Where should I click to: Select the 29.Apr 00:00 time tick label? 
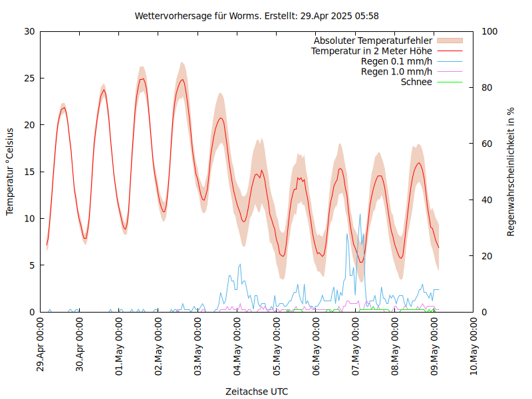pos(41,345)
